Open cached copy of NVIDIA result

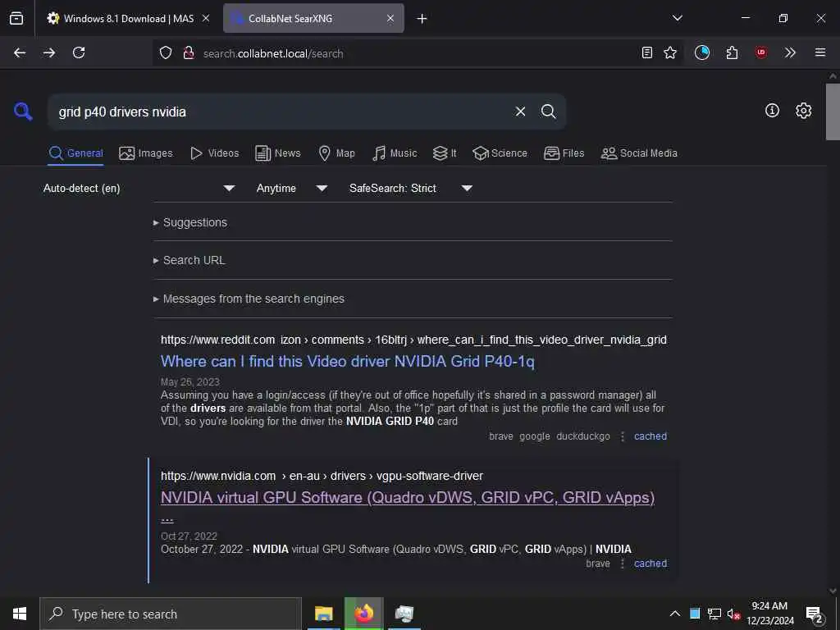tap(651, 564)
